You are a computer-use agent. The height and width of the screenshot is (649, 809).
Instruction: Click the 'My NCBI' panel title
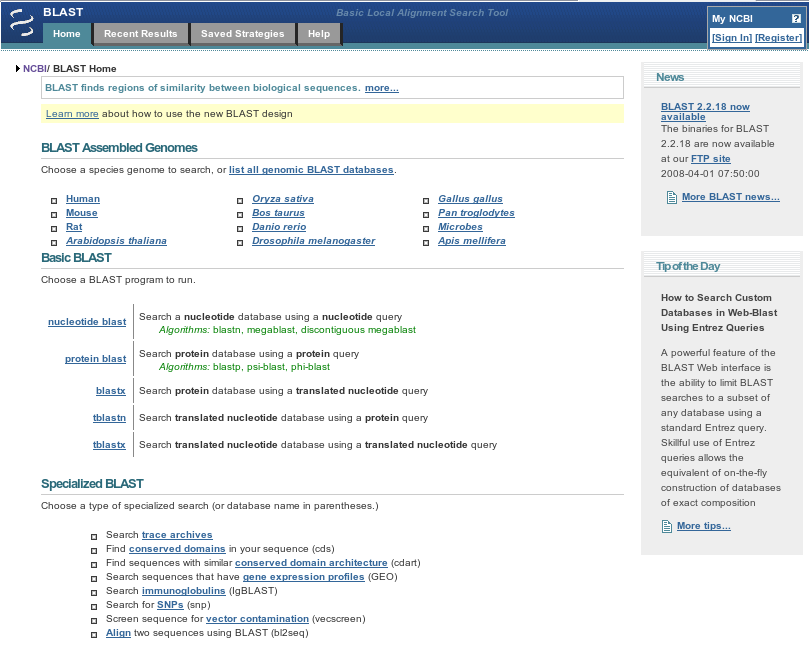pos(732,19)
